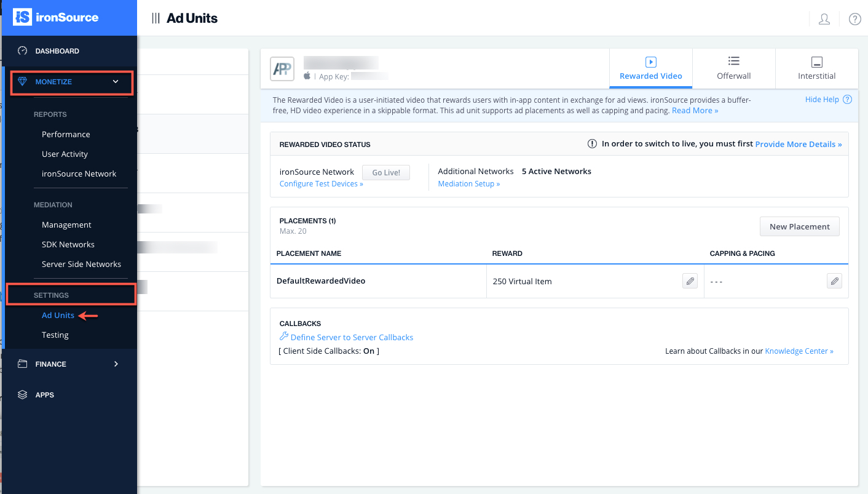868x494 pixels.
Task: Click the Monetize diamond icon
Action: (x=23, y=82)
